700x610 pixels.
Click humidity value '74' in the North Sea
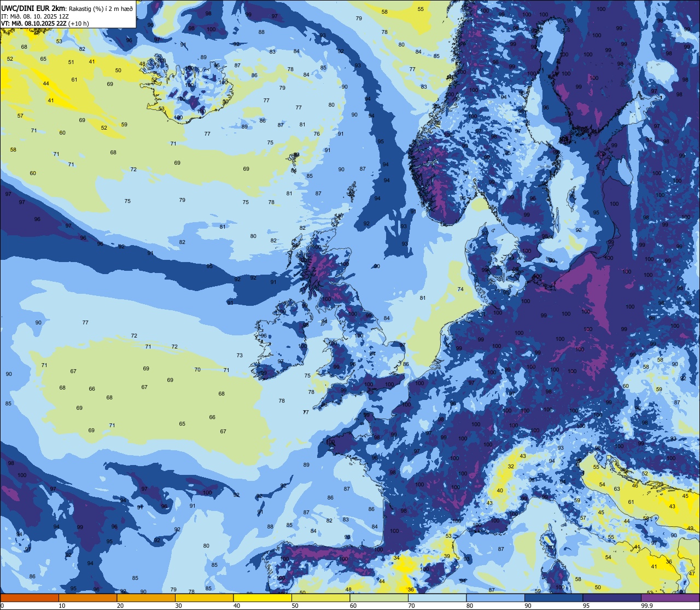[x=460, y=289]
